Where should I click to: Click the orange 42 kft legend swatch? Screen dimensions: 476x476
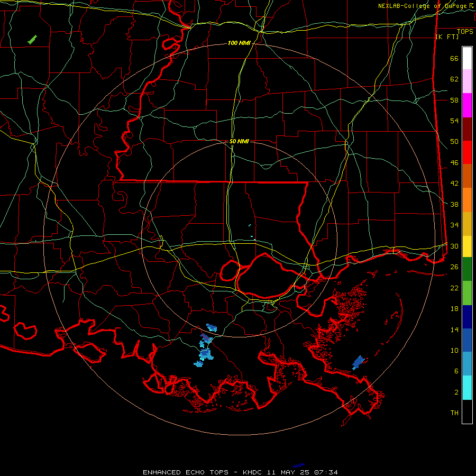click(x=467, y=200)
